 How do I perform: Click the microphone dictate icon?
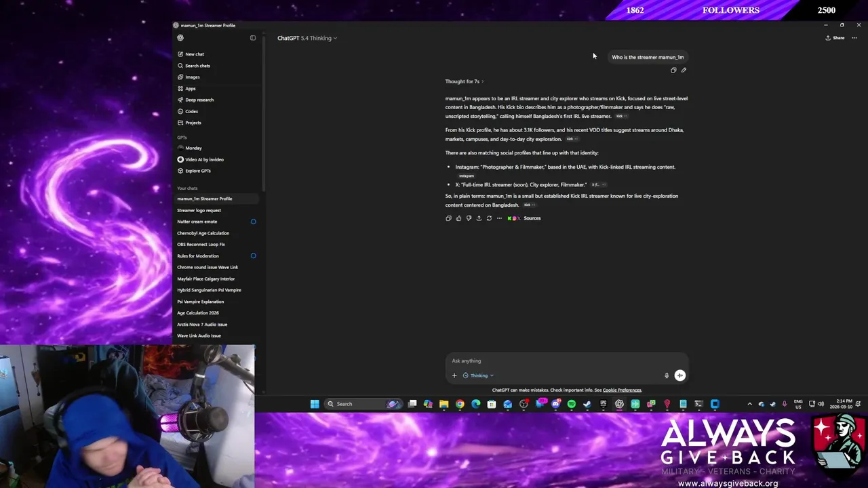pyautogui.click(x=667, y=375)
